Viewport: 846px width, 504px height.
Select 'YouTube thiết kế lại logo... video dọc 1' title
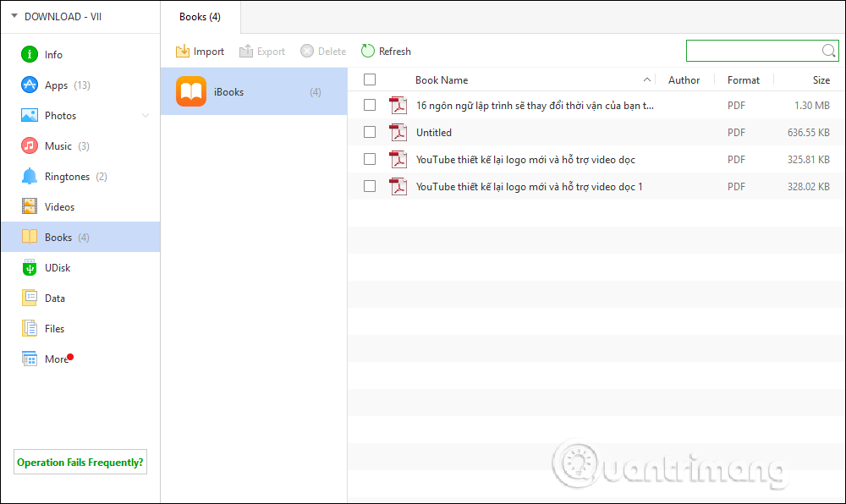tap(530, 187)
